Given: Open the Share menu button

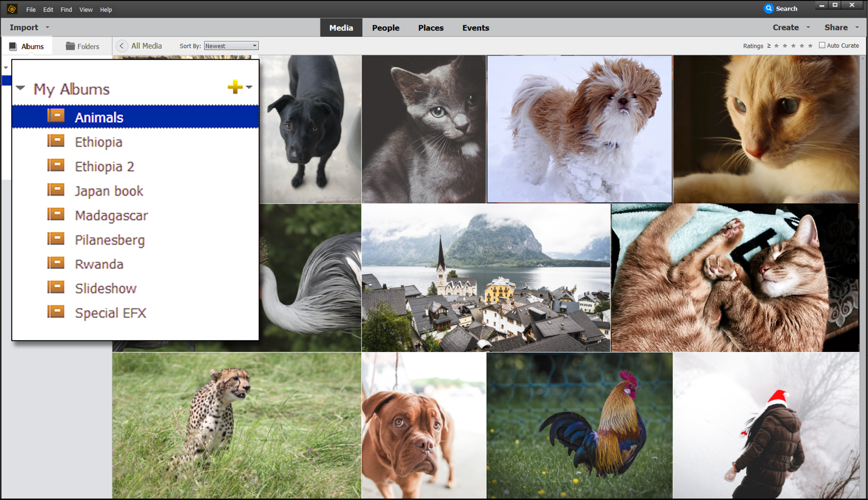Looking at the screenshot, I should [841, 27].
